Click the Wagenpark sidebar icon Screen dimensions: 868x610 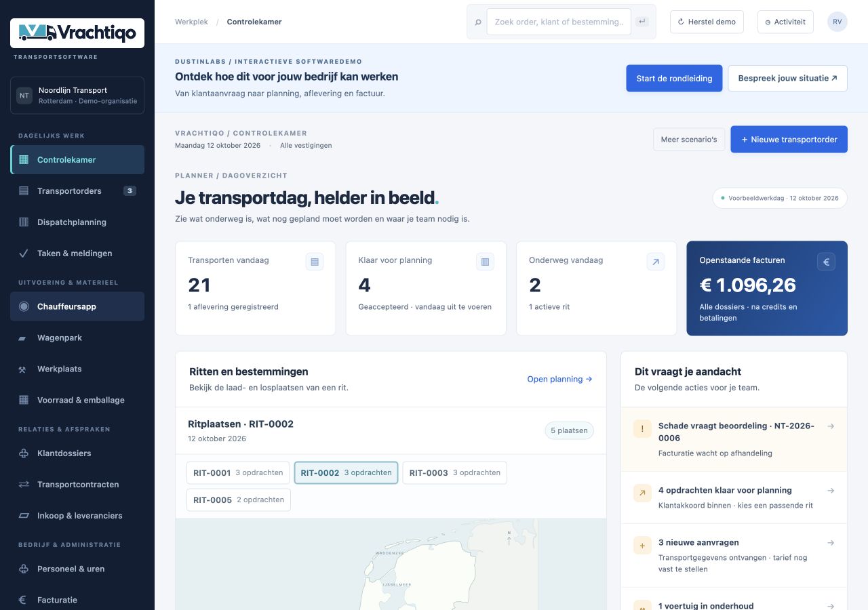(x=22, y=338)
